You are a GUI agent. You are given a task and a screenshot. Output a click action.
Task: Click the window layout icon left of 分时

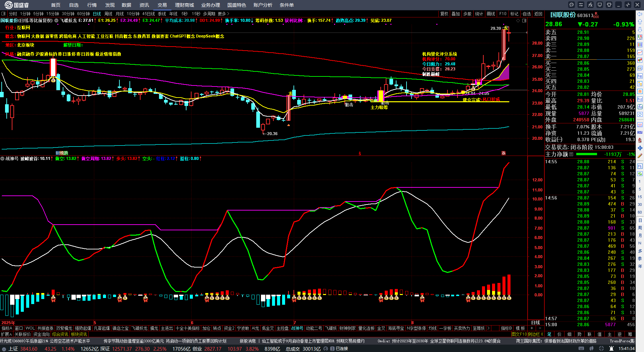[x=4, y=14]
